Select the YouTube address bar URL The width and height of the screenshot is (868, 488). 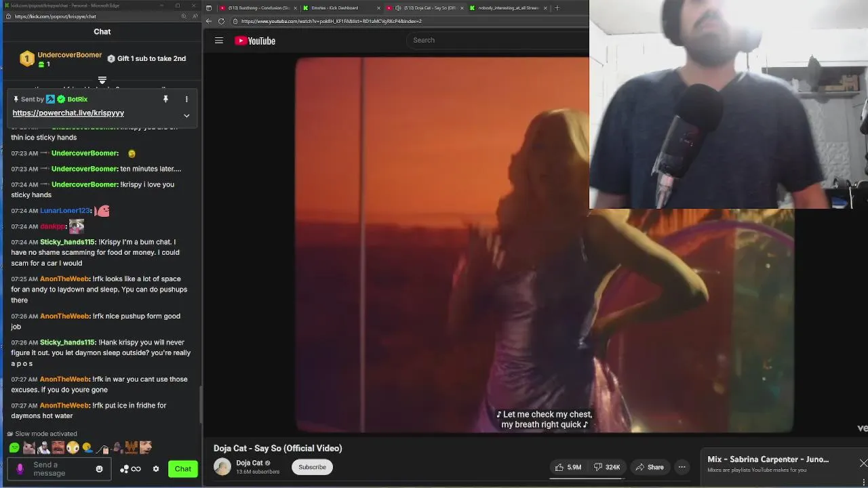tap(331, 21)
